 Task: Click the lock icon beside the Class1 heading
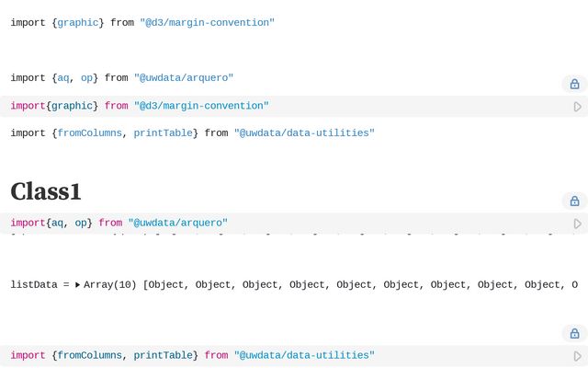(574, 201)
